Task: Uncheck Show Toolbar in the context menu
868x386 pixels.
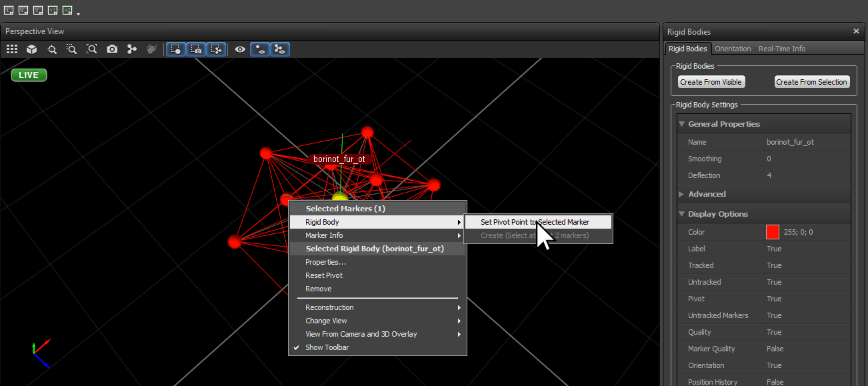Action: pyautogui.click(x=377, y=347)
